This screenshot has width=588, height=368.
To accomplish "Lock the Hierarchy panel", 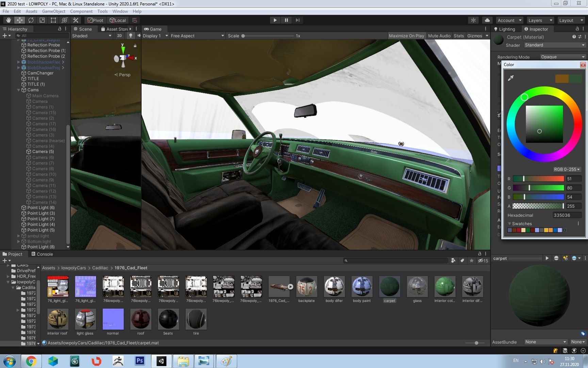I will tap(60, 29).
